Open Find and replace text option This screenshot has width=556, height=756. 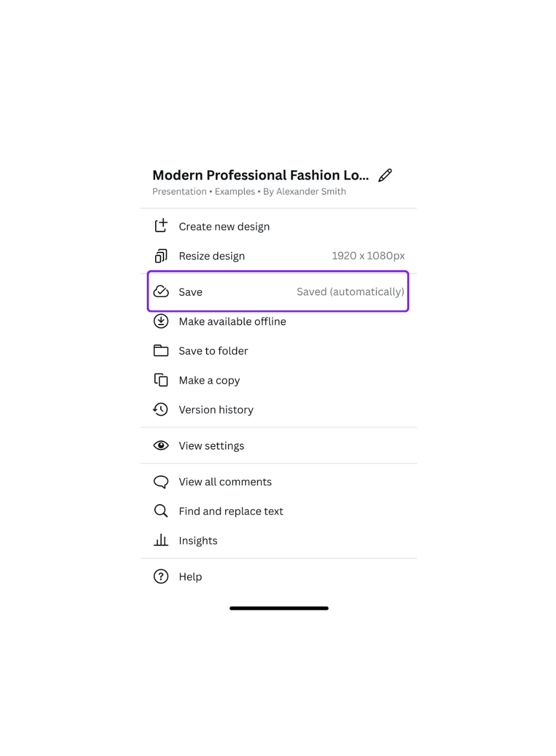(279, 511)
